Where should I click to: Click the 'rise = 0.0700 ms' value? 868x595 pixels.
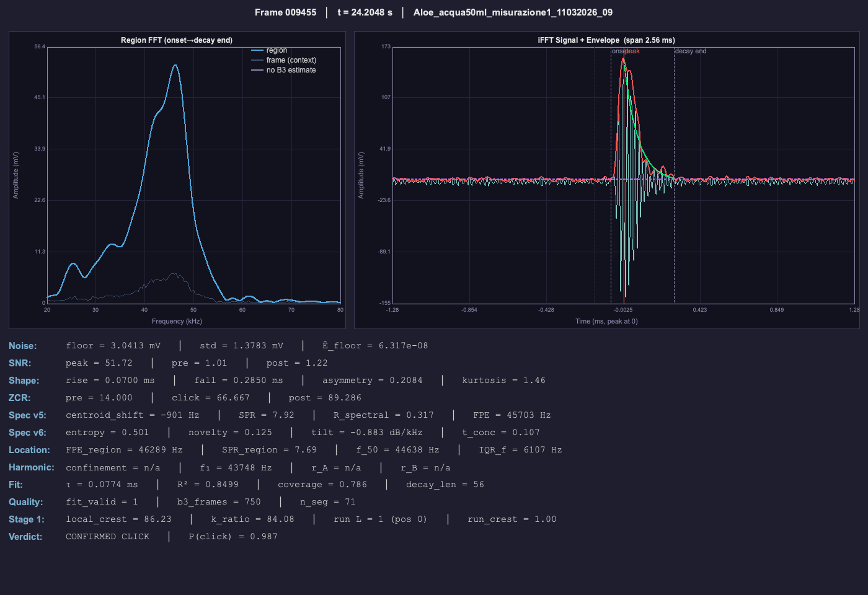point(110,381)
